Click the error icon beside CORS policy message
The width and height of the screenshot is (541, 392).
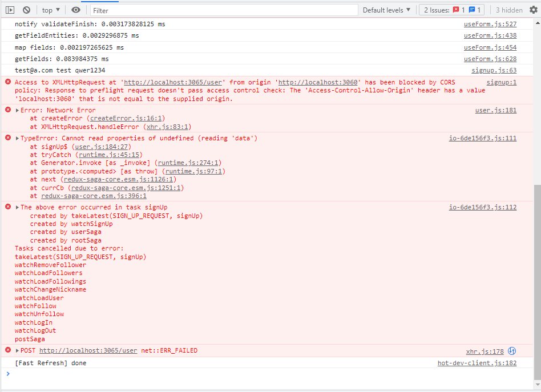(8, 82)
